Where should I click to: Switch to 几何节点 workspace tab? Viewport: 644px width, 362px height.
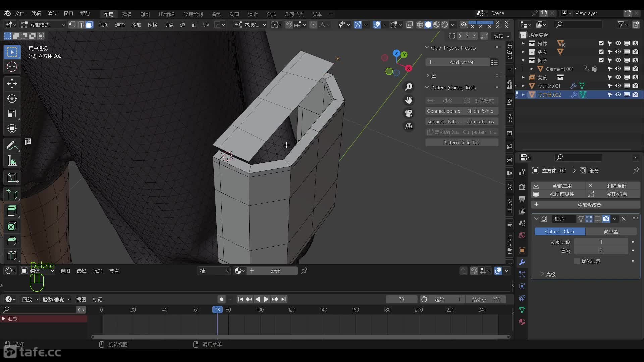coord(294,14)
